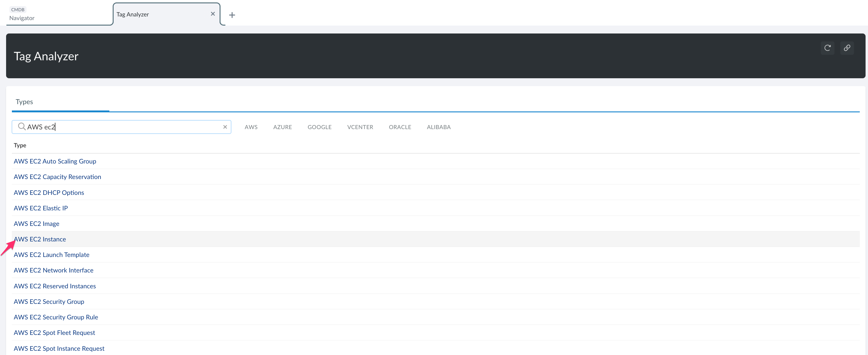
Task: Open AWS EC2 Auto Scaling Group type
Action: [55, 161]
